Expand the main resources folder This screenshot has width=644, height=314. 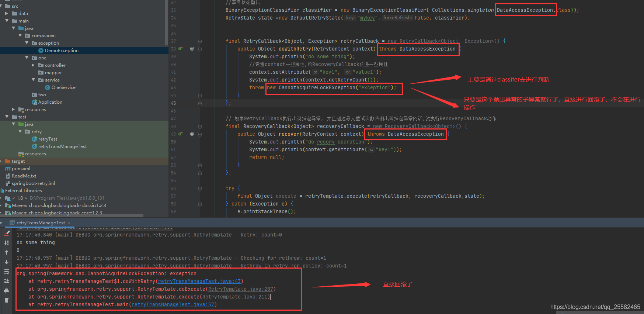coord(13,110)
